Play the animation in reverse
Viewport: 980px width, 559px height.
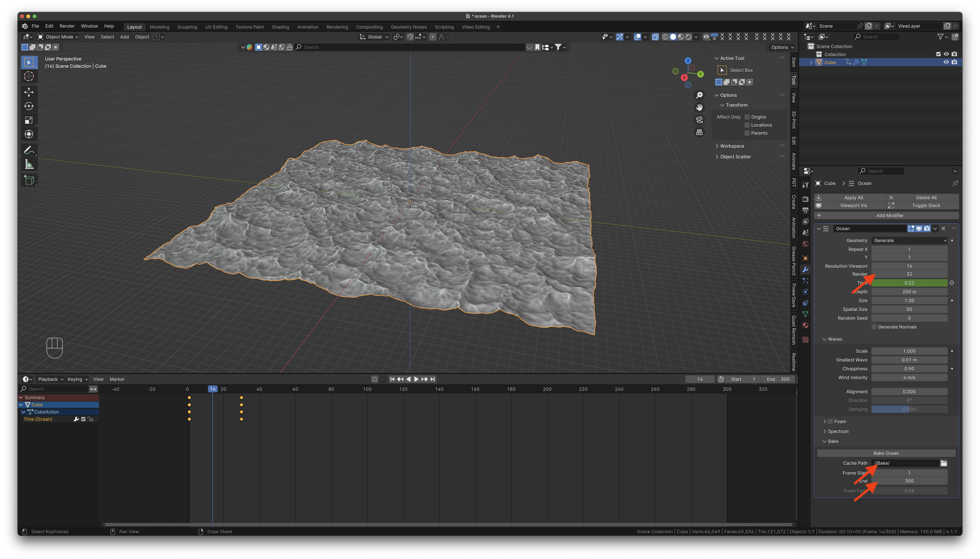tap(408, 379)
